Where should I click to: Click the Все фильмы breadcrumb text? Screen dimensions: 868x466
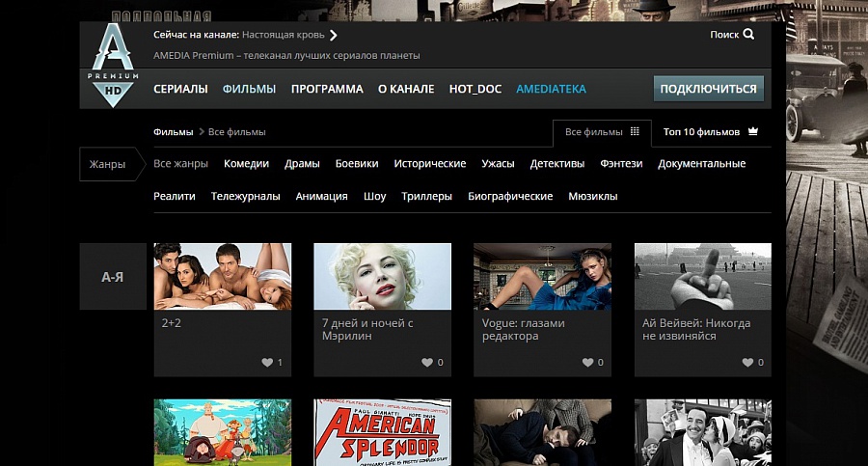pyautogui.click(x=237, y=132)
